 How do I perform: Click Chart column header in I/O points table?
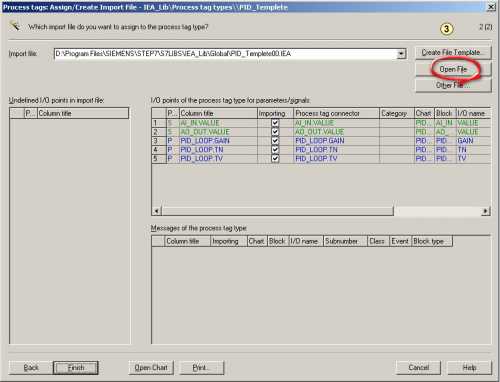click(424, 113)
